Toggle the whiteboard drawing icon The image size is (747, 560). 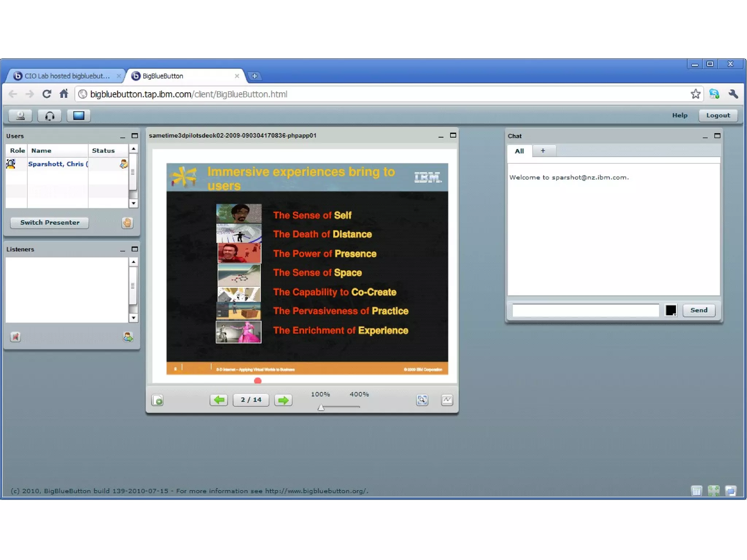(447, 400)
